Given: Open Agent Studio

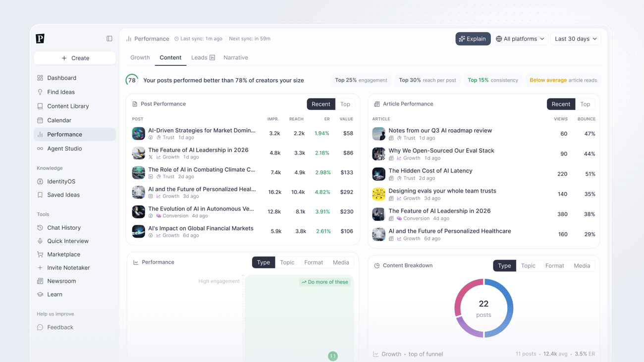Looking at the screenshot, I should (x=75, y=149).
